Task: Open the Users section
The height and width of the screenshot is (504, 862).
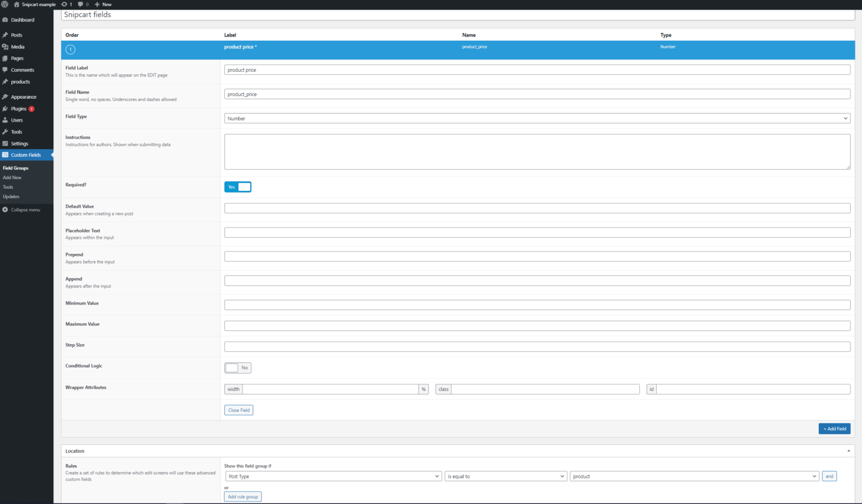Action: tap(17, 120)
